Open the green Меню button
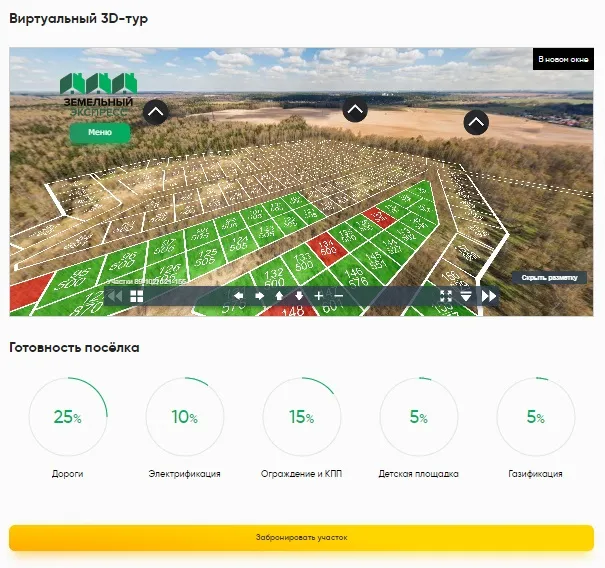Screen dimensions: 605x568 tap(99, 133)
